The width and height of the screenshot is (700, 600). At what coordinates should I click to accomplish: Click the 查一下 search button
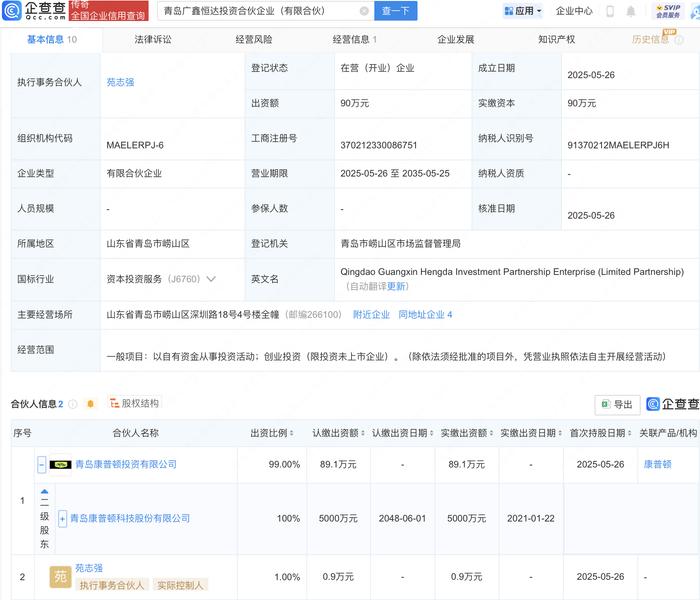click(x=396, y=11)
